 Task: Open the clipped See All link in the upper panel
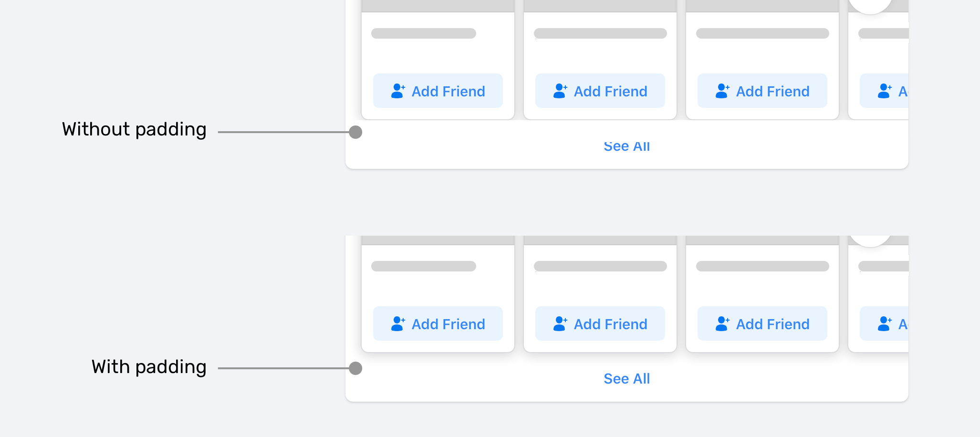pyautogui.click(x=626, y=146)
